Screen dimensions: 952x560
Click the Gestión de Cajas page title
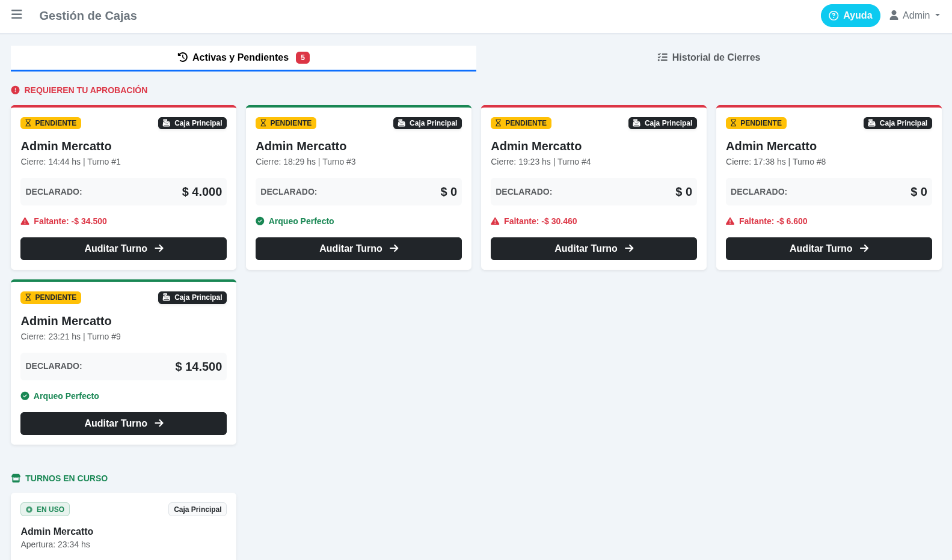click(88, 16)
